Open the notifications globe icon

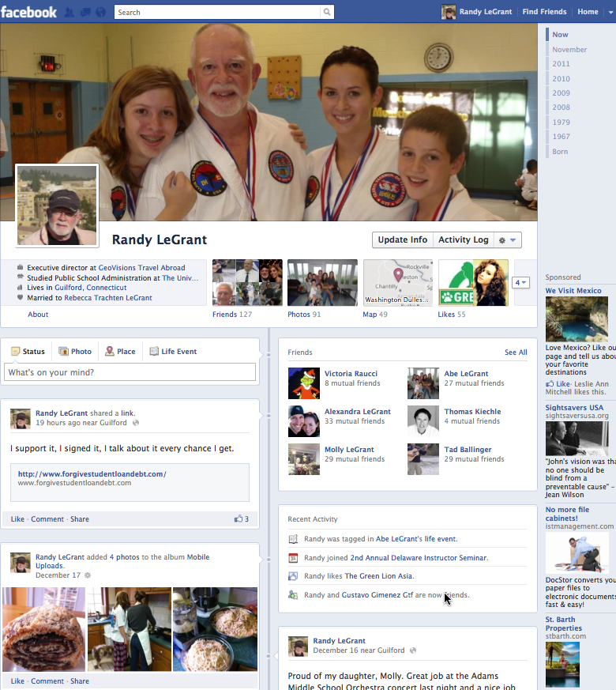pos(100,13)
